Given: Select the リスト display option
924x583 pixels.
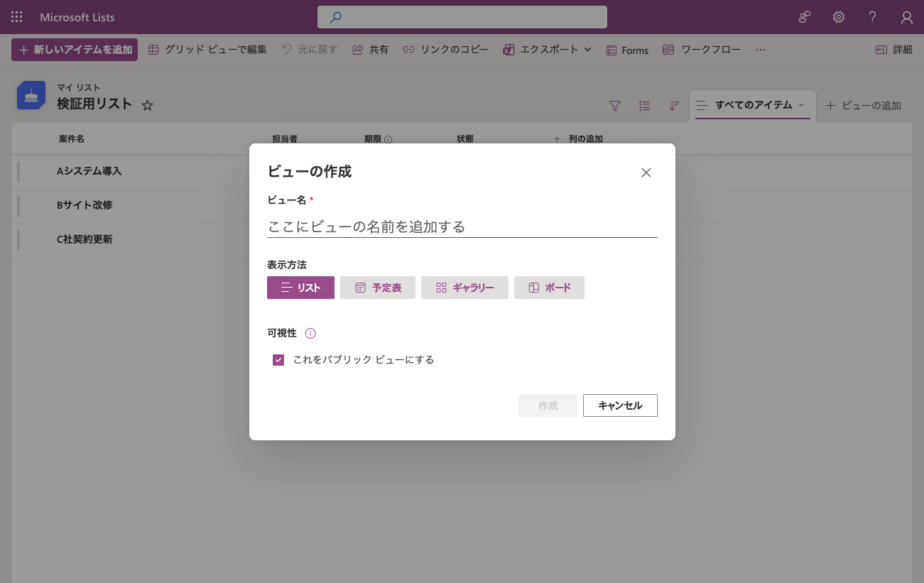Looking at the screenshot, I should [x=300, y=288].
